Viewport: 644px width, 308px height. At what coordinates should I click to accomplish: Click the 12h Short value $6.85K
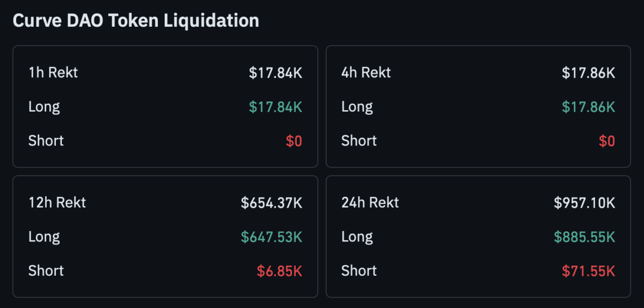point(279,271)
